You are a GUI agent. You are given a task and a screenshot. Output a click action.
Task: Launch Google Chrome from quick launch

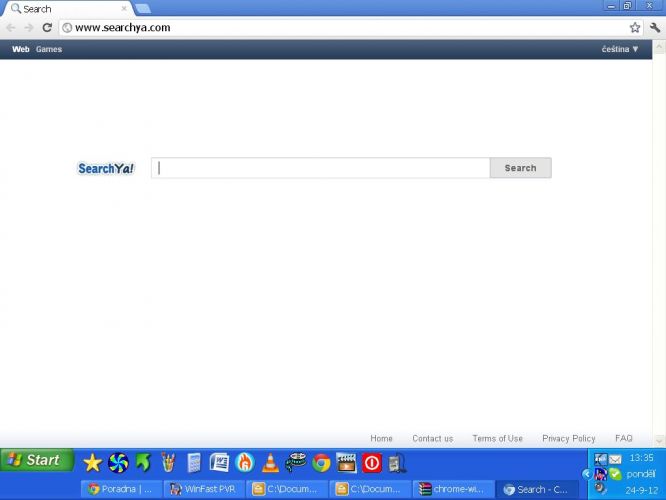pos(321,463)
